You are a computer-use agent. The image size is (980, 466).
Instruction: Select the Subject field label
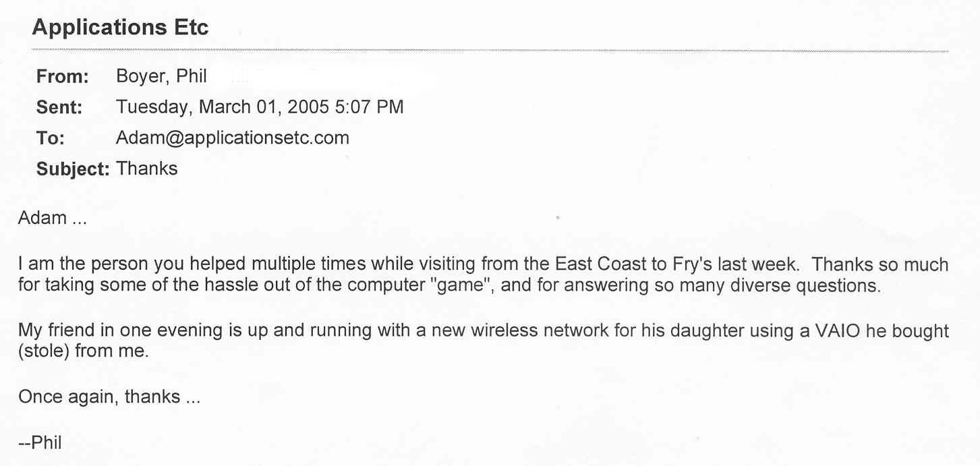coord(73,169)
